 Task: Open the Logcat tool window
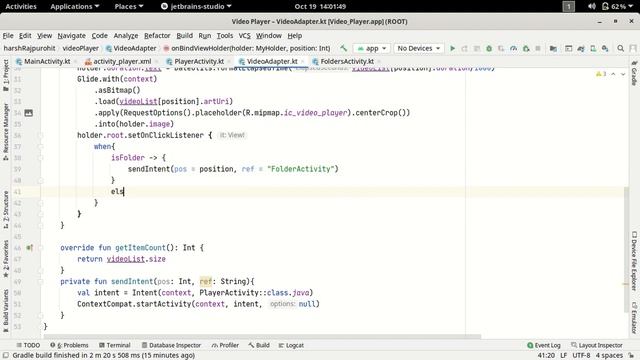[x=291, y=345]
